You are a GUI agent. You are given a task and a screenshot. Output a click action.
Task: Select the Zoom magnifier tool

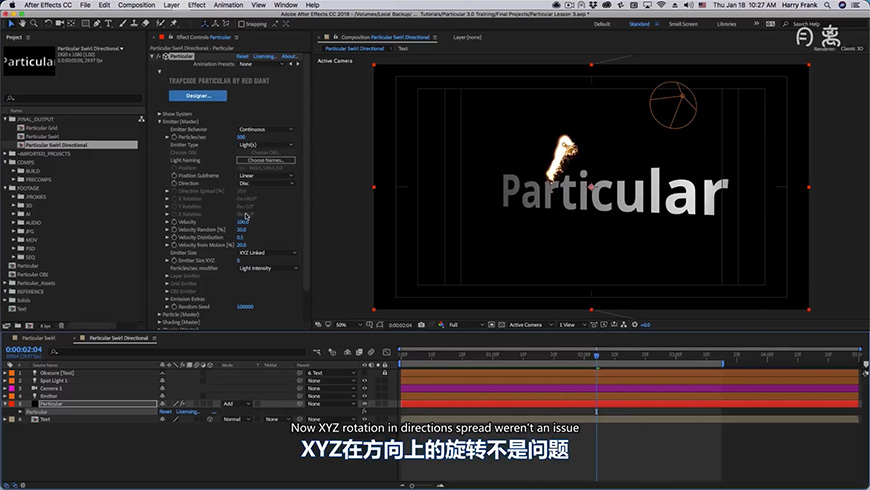(x=34, y=24)
